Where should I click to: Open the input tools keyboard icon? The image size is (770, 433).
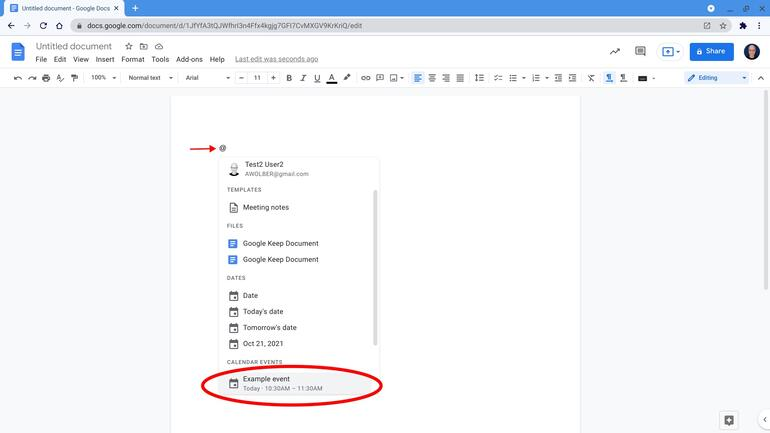[x=642, y=78]
